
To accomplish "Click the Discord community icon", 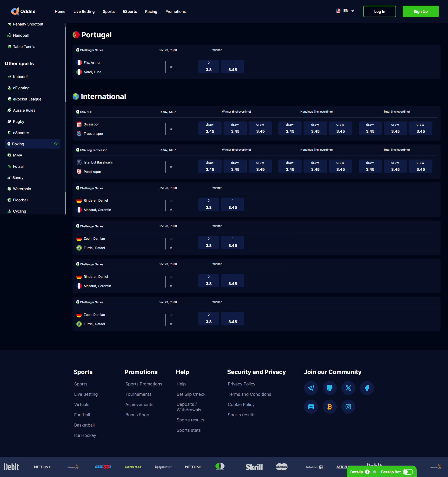I will point(311,407).
